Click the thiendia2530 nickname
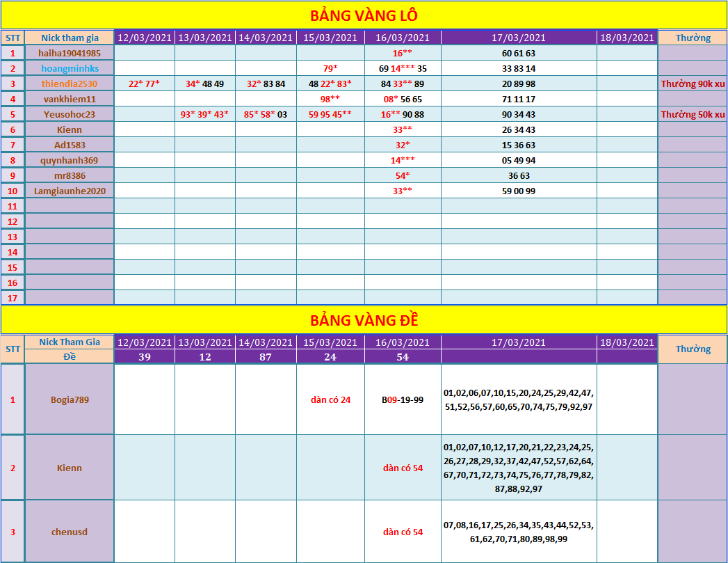Viewport: 728px width, 563px height. [x=70, y=84]
